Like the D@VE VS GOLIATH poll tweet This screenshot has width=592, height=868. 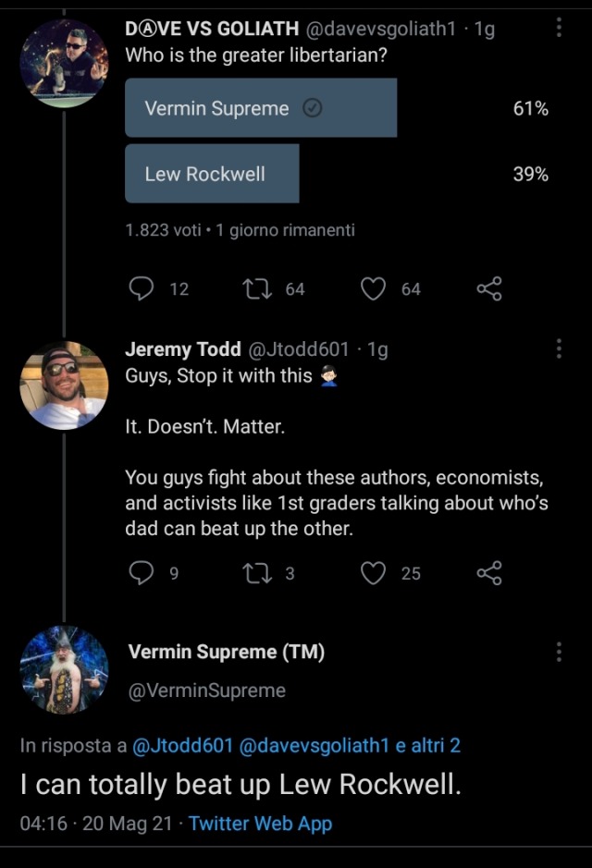373,289
